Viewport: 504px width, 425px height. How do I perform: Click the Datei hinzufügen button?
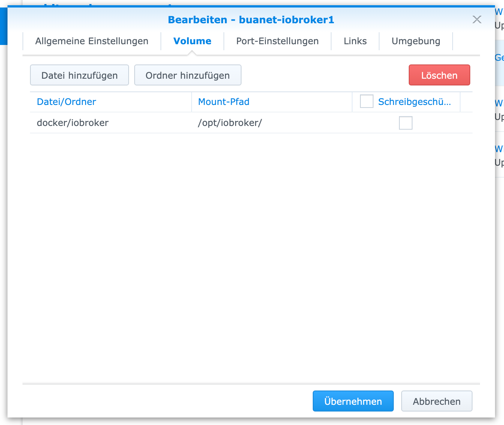(x=79, y=75)
